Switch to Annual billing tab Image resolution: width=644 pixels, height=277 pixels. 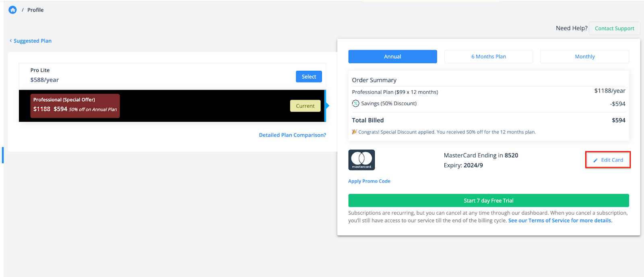[392, 56]
